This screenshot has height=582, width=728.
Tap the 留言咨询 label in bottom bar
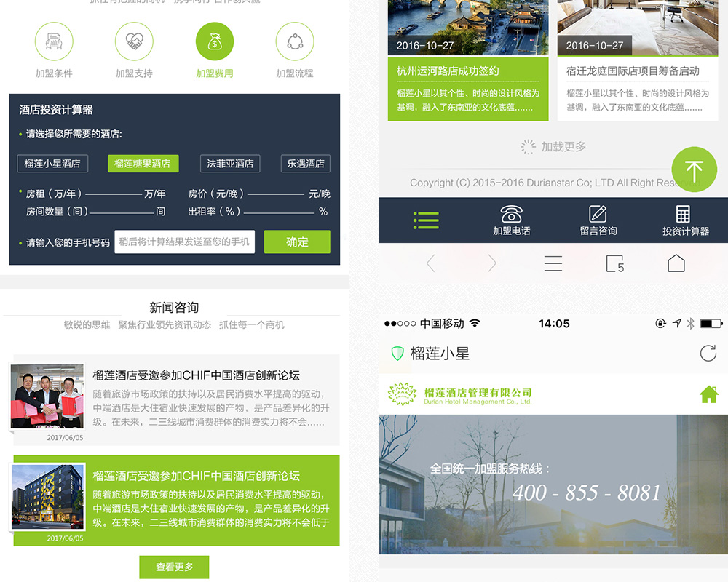pyautogui.click(x=598, y=231)
